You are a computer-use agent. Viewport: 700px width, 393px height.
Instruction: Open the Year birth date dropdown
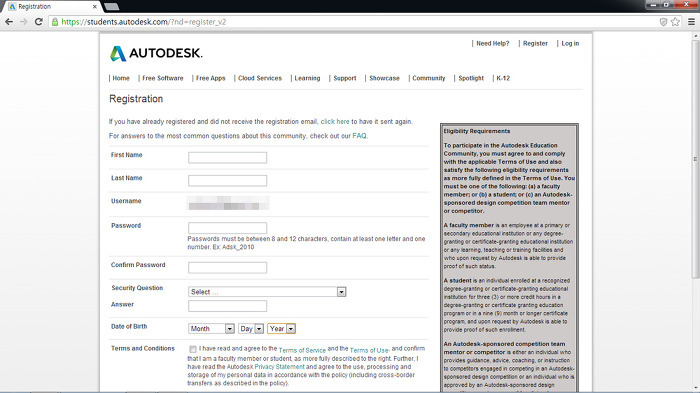281,329
